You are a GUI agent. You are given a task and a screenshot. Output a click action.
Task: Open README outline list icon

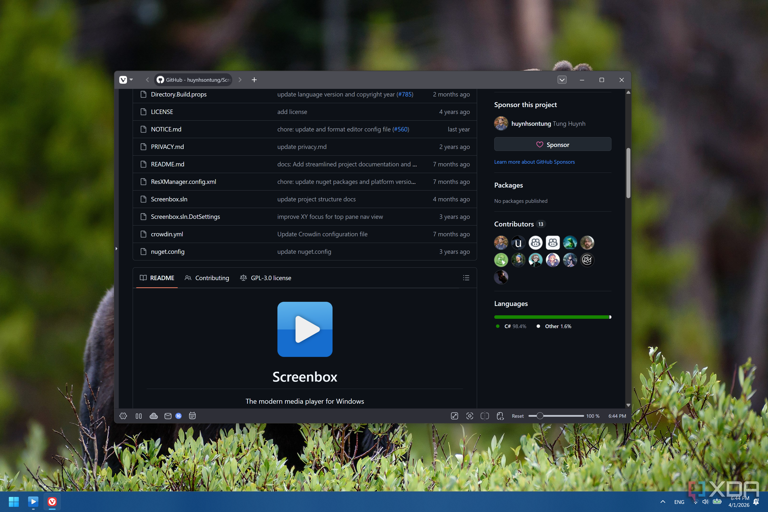pos(466,278)
